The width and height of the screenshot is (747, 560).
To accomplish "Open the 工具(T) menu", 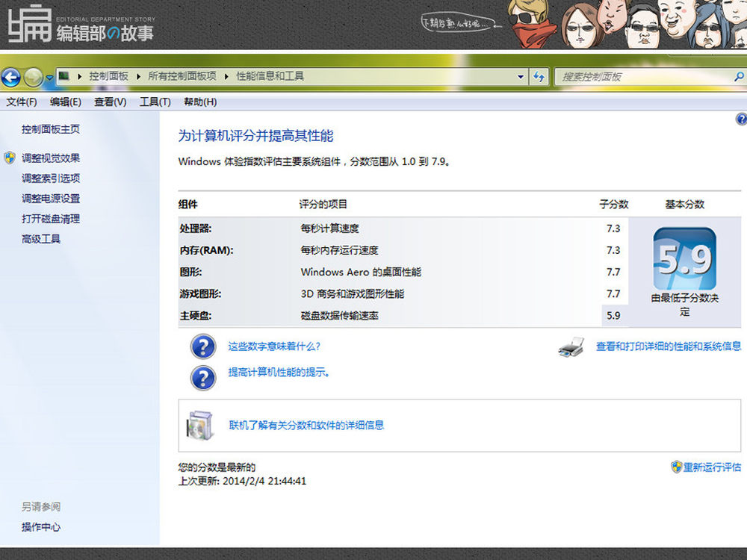I will [x=155, y=102].
